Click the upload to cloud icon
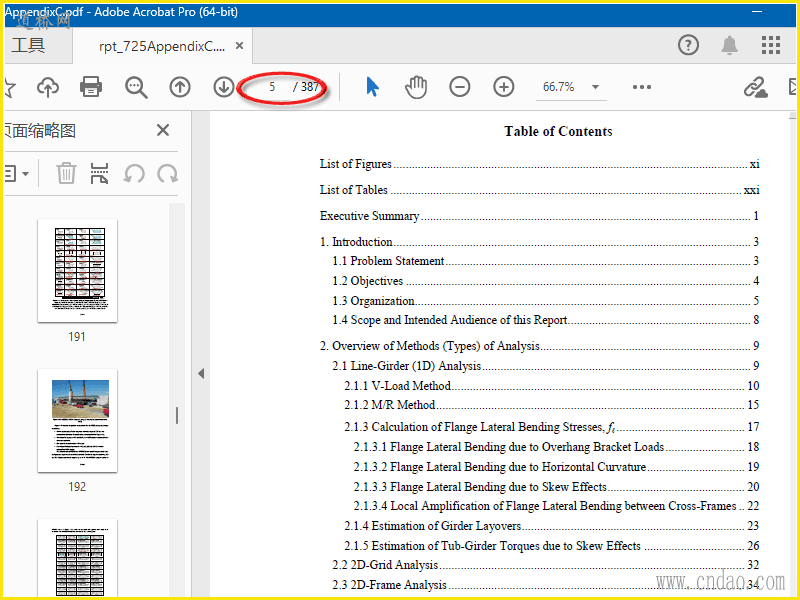 (x=48, y=87)
